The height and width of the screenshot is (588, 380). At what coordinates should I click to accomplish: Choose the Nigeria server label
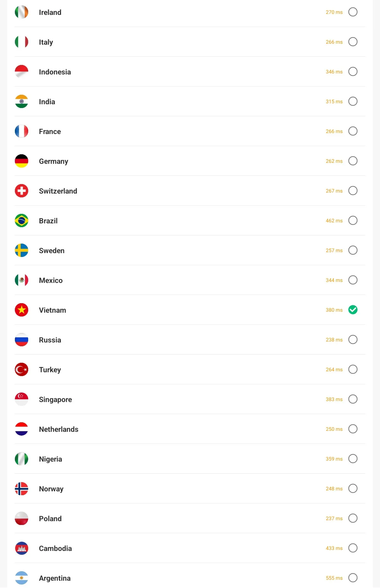click(x=50, y=459)
